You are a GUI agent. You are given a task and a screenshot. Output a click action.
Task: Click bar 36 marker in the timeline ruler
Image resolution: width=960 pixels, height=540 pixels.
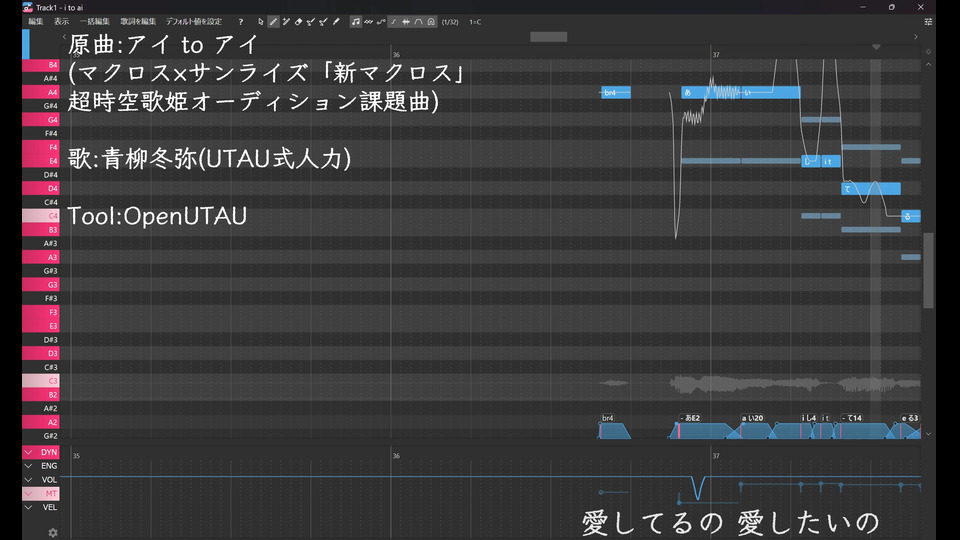click(396, 55)
